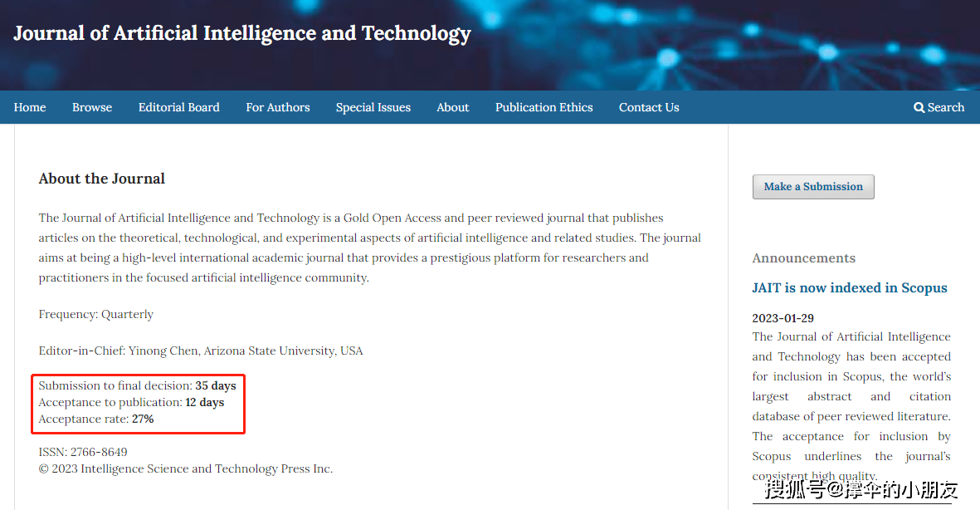Expand the For Authors menu

tap(278, 107)
